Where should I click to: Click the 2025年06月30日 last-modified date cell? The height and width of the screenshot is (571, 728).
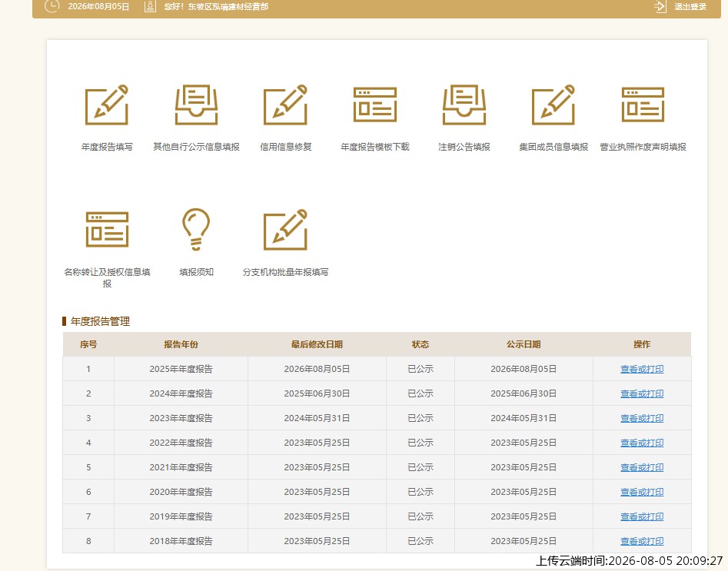pos(317,393)
